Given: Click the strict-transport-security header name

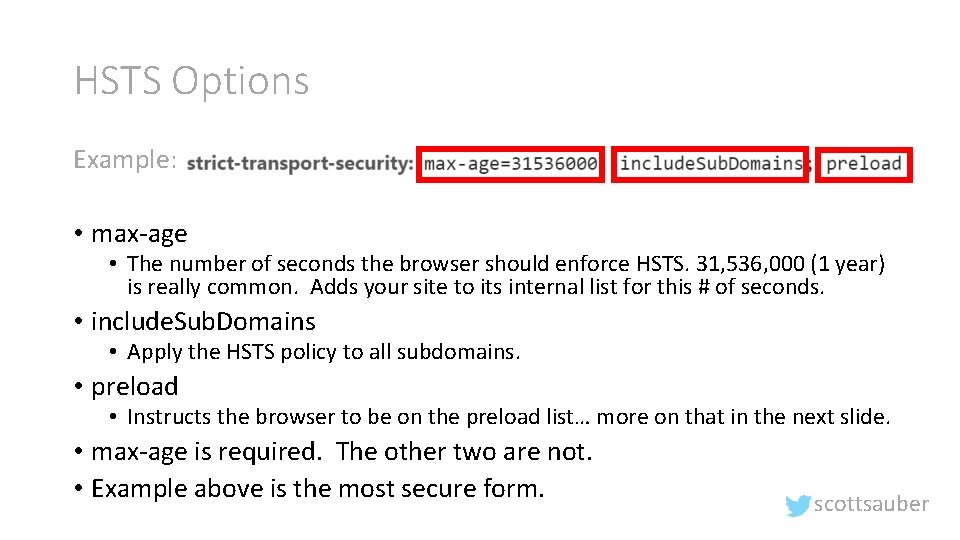Looking at the screenshot, I should pos(300,163).
